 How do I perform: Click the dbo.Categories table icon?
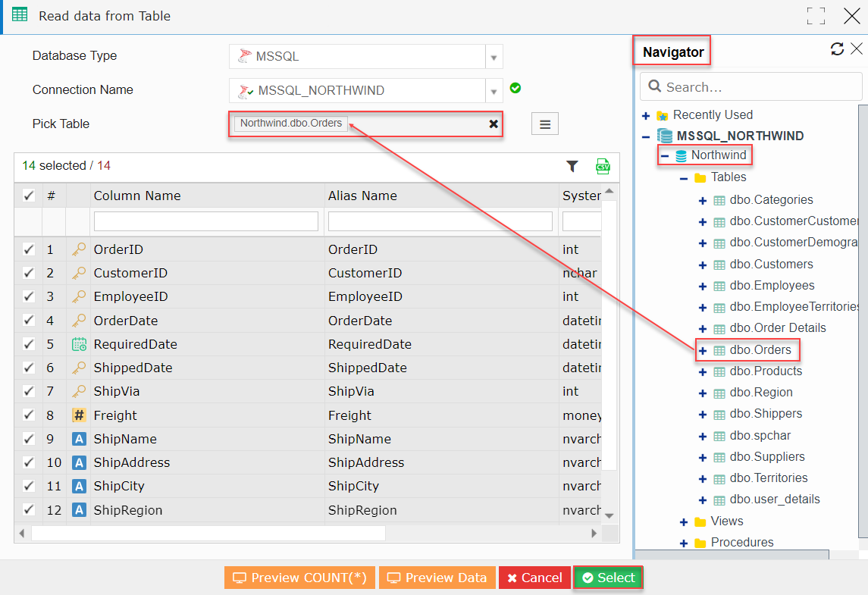coord(719,201)
